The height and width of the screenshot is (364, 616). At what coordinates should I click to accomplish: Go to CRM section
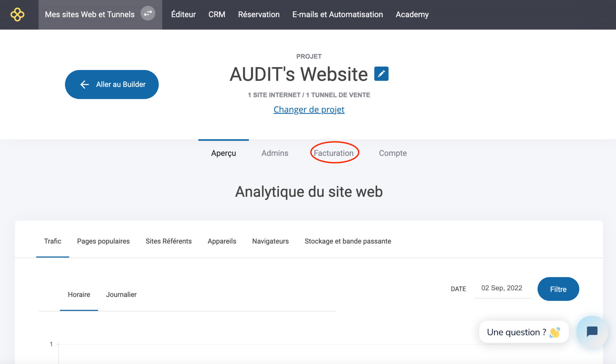pyautogui.click(x=217, y=14)
